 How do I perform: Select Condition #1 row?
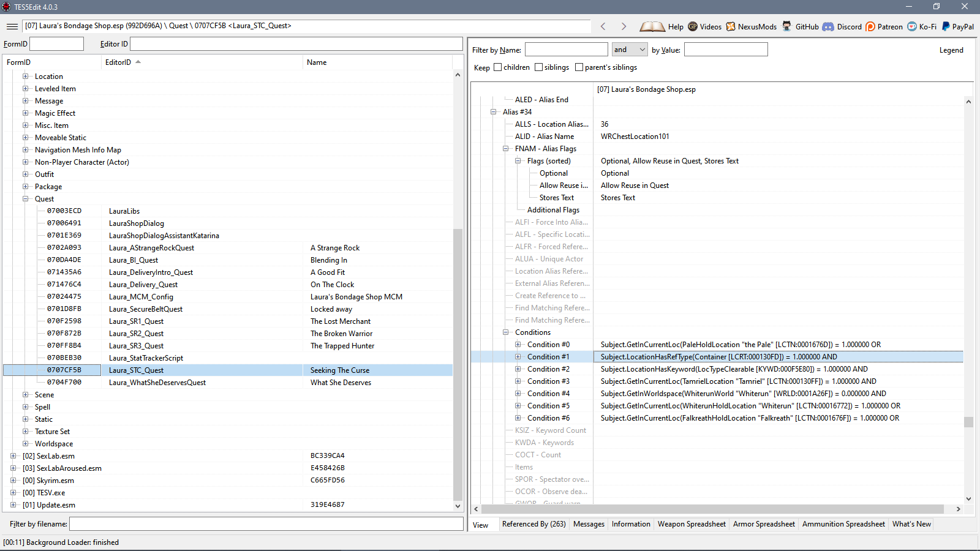pos(717,357)
